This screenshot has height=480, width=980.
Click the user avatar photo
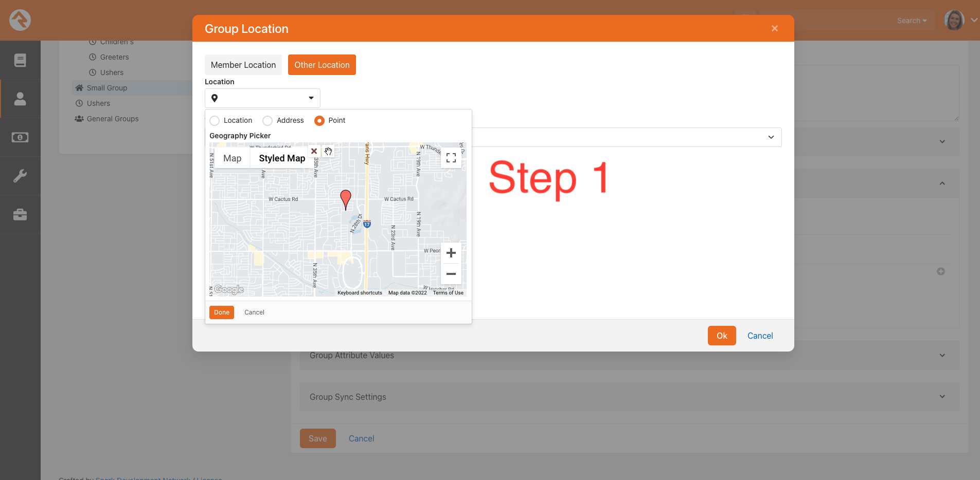click(954, 20)
